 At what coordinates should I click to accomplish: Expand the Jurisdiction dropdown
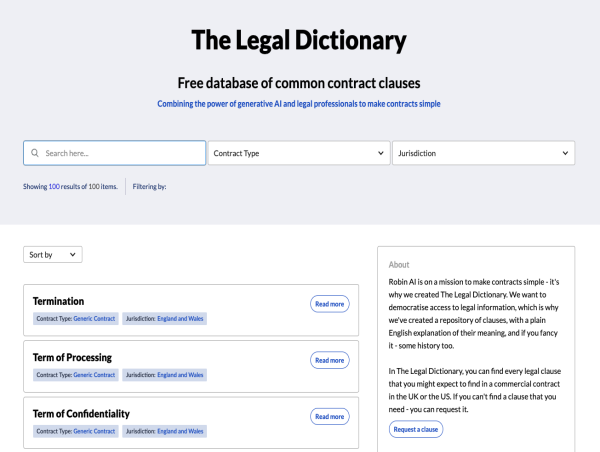(x=483, y=153)
